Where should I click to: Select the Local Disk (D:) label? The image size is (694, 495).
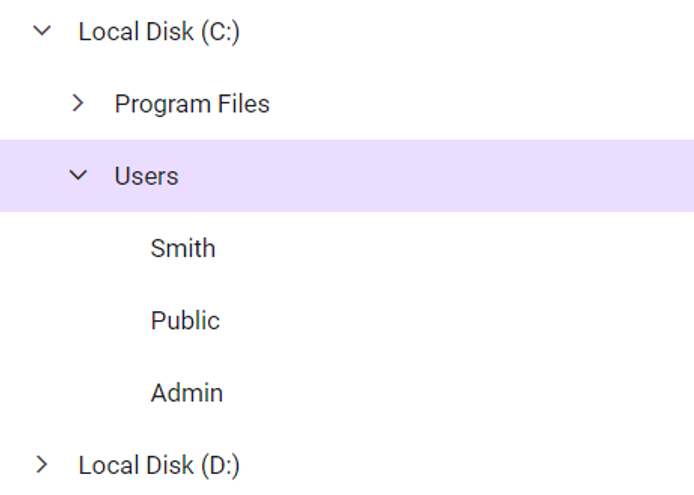(159, 465)
